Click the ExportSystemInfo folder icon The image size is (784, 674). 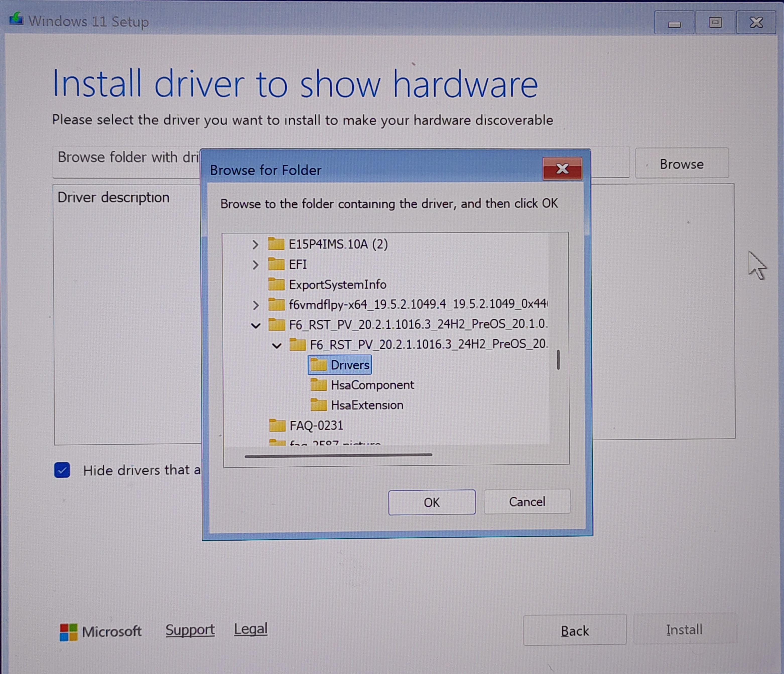276,284
